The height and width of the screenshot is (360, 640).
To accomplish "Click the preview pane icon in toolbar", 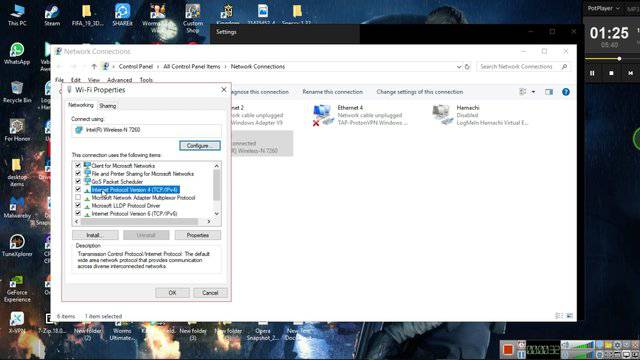I will tap(549, 92).
